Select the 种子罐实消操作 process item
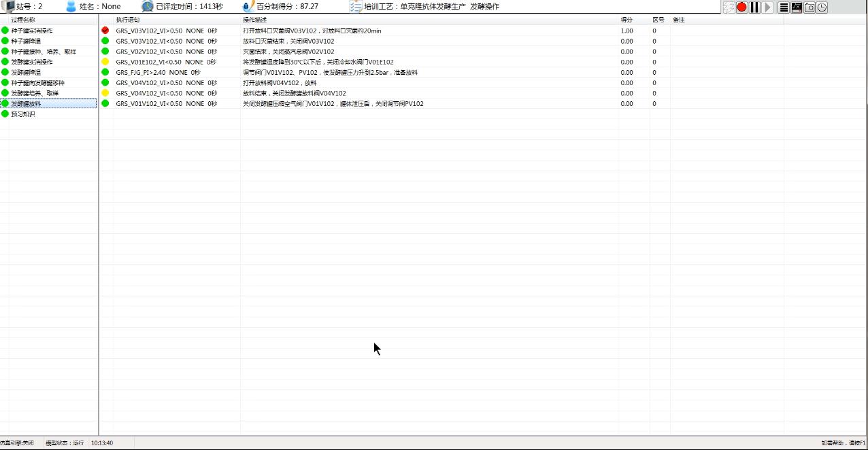Viewport: 868px width, 450px height. [x=31, y=31]
